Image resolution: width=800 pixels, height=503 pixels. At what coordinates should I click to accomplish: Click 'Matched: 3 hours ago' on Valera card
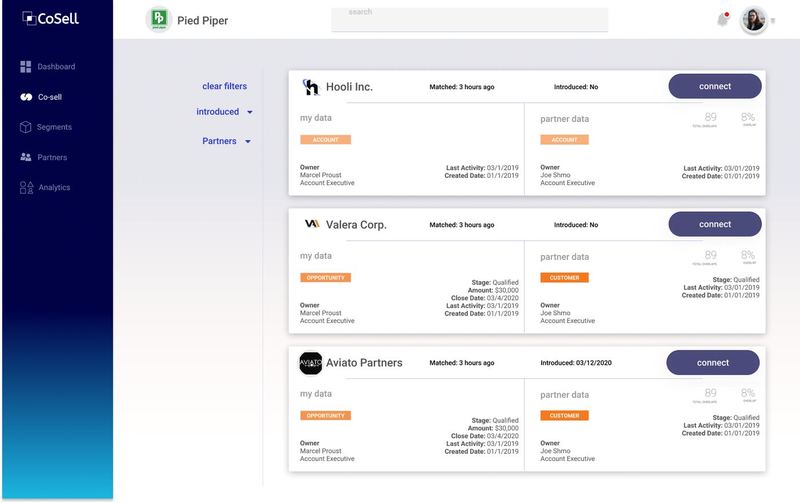462,225
